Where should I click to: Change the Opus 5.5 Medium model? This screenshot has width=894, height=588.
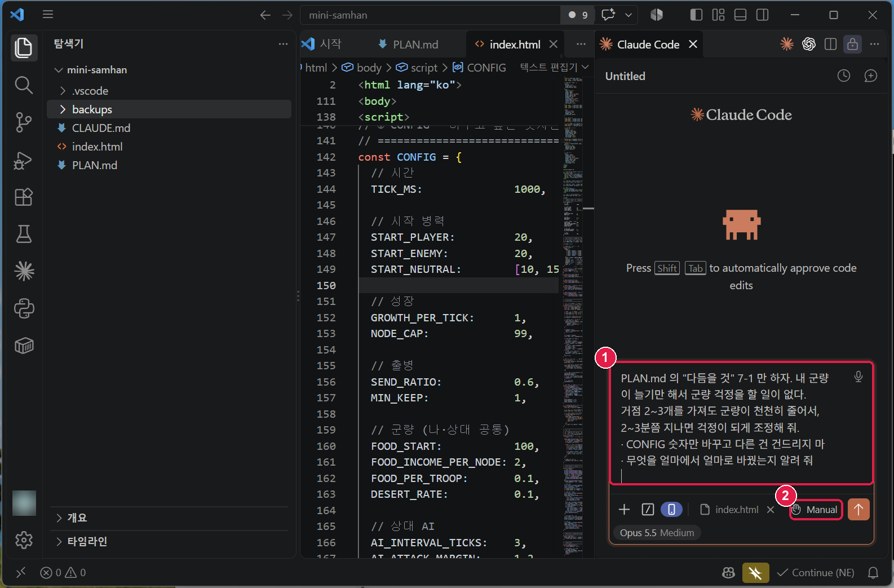pos(657,533)
